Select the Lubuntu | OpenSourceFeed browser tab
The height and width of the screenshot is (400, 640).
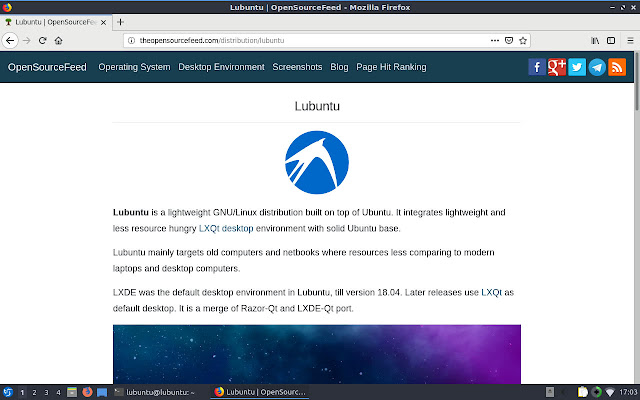click(x=56, y=22)
